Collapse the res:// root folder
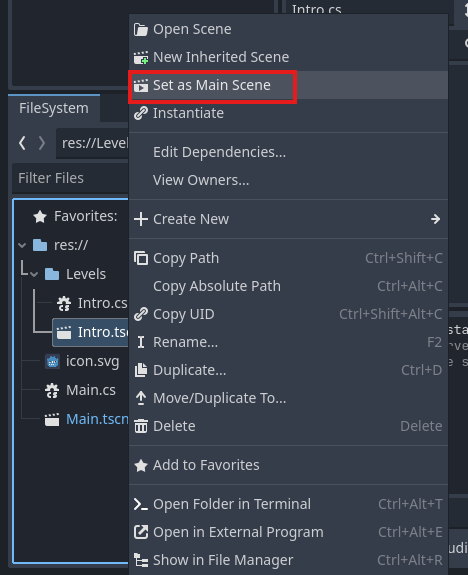The image size is (468, 575). 22,245
